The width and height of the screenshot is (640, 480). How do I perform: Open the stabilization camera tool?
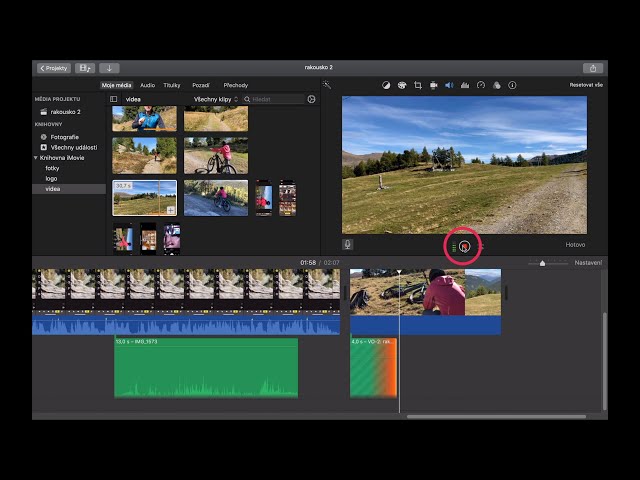[433, 85]
